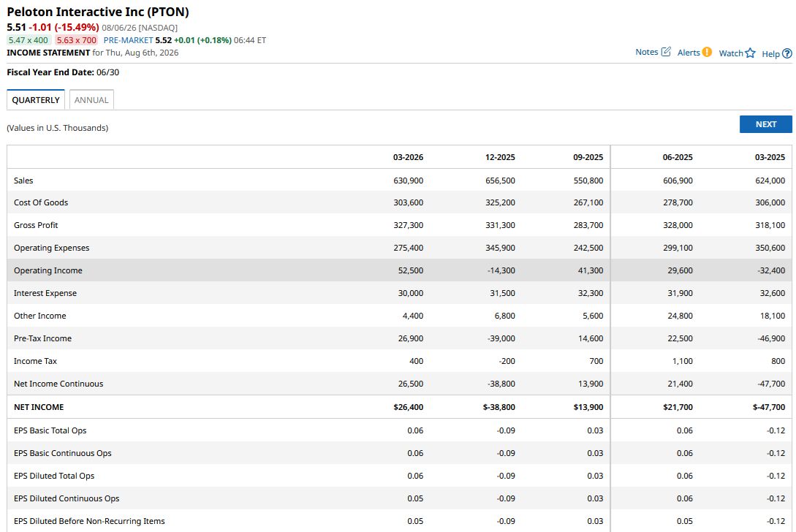Click the Watch star icon
Image resolution: width=796 pixels, height=532 pixels.
tap(750, 53)
